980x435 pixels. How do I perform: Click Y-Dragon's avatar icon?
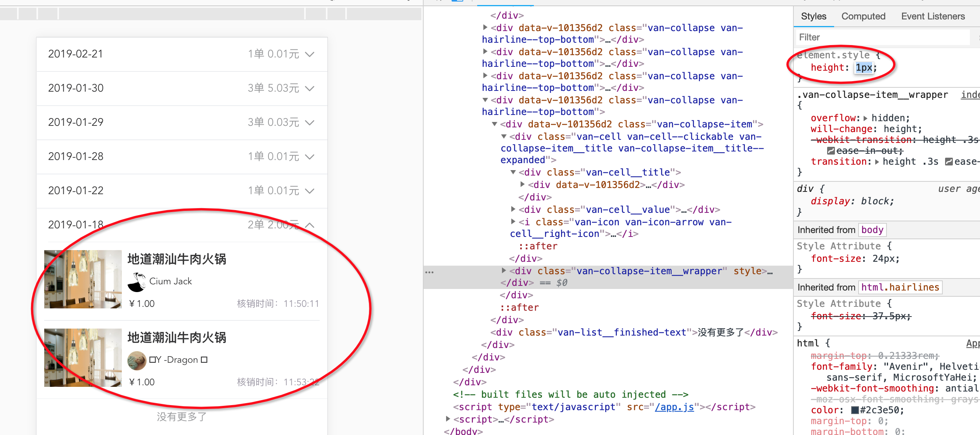[x=137, y=360]
